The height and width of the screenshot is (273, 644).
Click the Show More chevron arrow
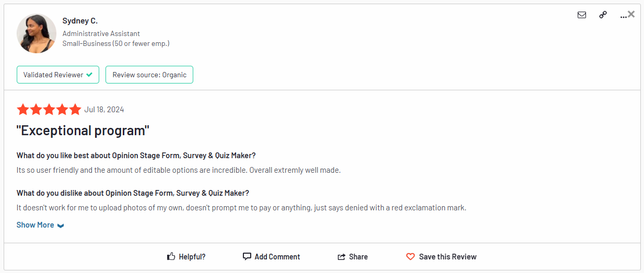pyautogui.click(x=61, y=225)
